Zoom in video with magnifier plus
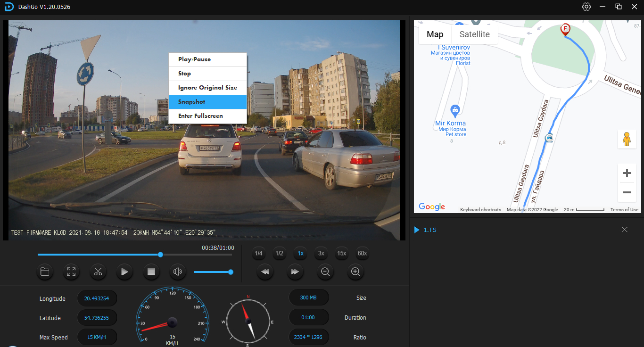The width and height of the screenshot is (644, 347). tap(355, 272)
